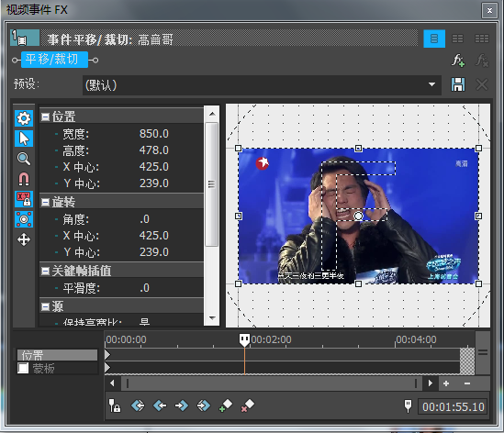504x433 pixels.
Task: Enable the 蒙板 mask checkbox
Action: pyautogui.click(x=23, y=368)
